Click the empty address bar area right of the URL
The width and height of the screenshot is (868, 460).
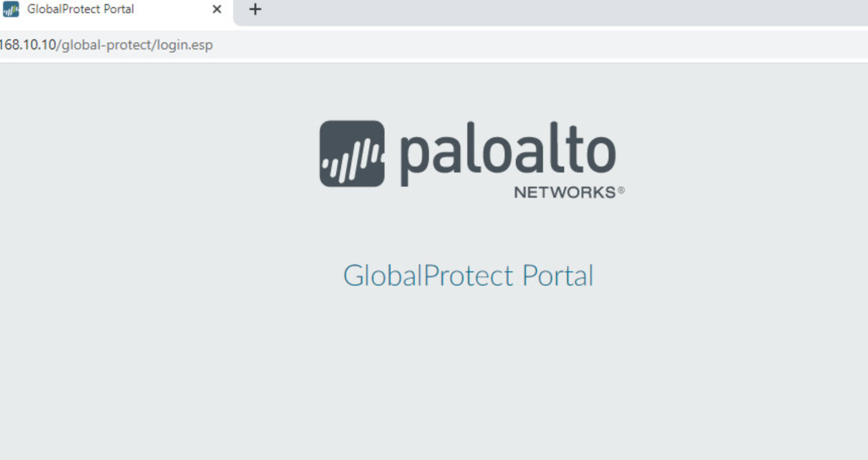pos(540,45)
